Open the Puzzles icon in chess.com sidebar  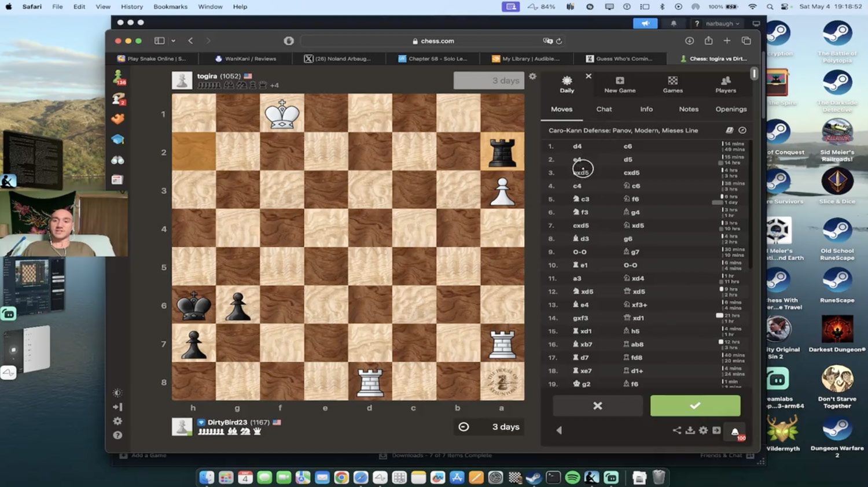[x=117, y=119]
